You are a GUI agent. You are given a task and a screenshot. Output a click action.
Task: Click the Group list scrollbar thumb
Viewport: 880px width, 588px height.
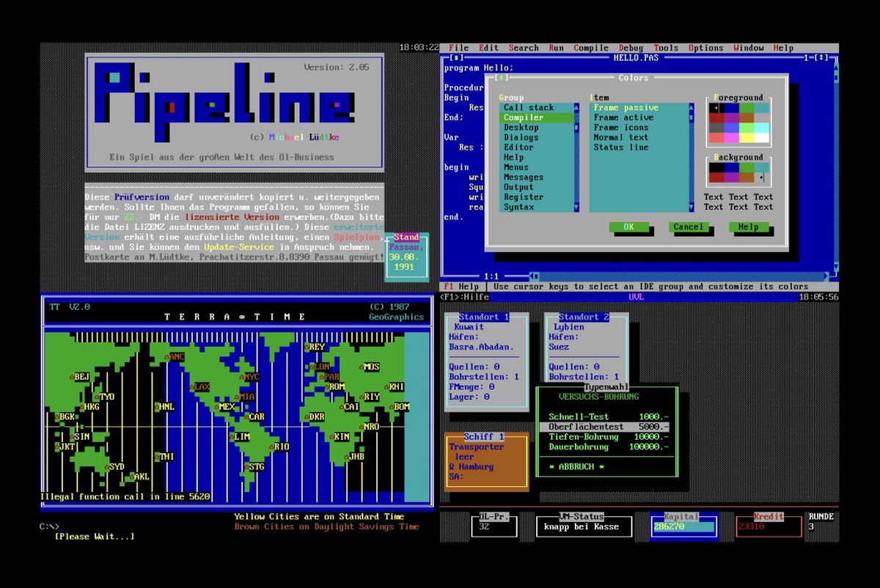(x=576, y=128)
